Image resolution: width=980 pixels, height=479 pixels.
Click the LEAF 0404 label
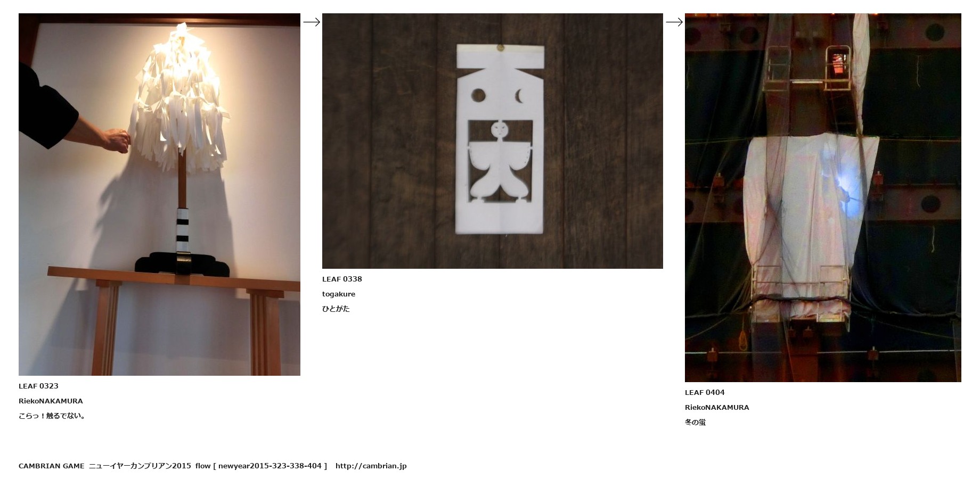point(705,392)
